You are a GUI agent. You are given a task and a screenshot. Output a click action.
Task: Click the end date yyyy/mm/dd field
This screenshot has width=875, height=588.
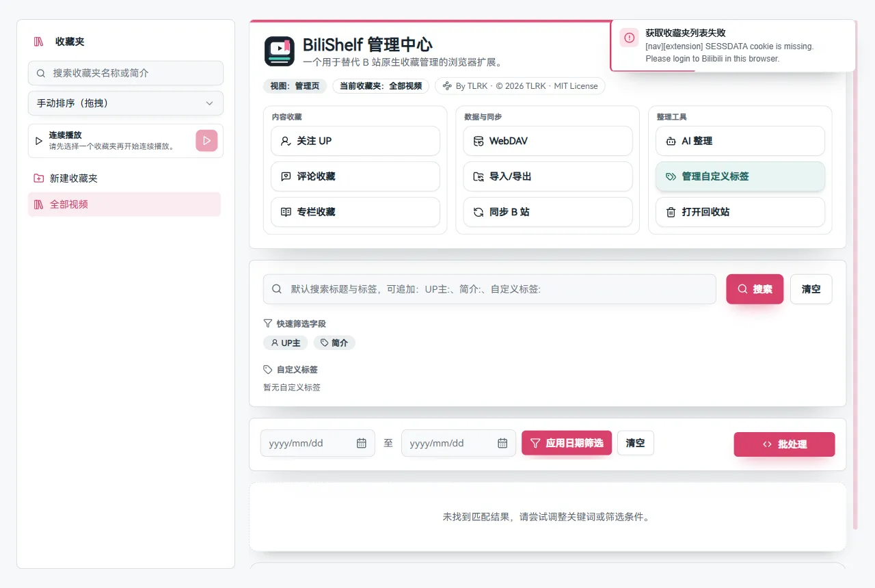459,443
